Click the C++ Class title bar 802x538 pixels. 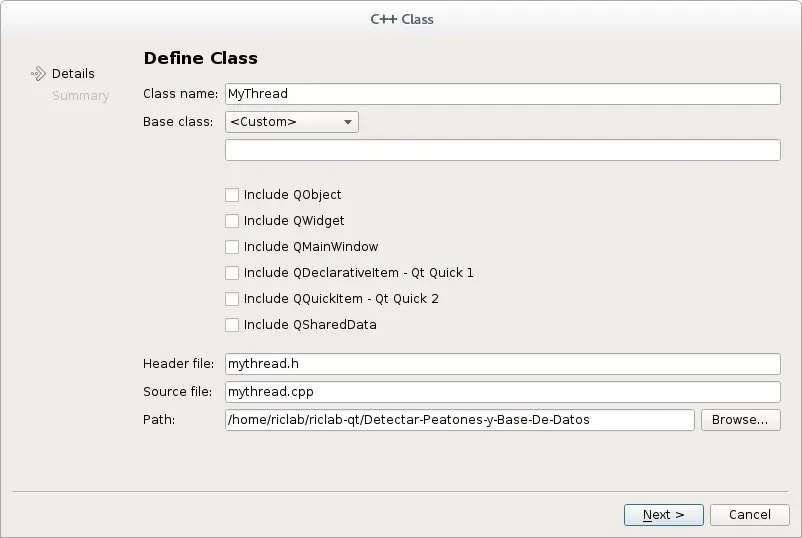[401, 19]
